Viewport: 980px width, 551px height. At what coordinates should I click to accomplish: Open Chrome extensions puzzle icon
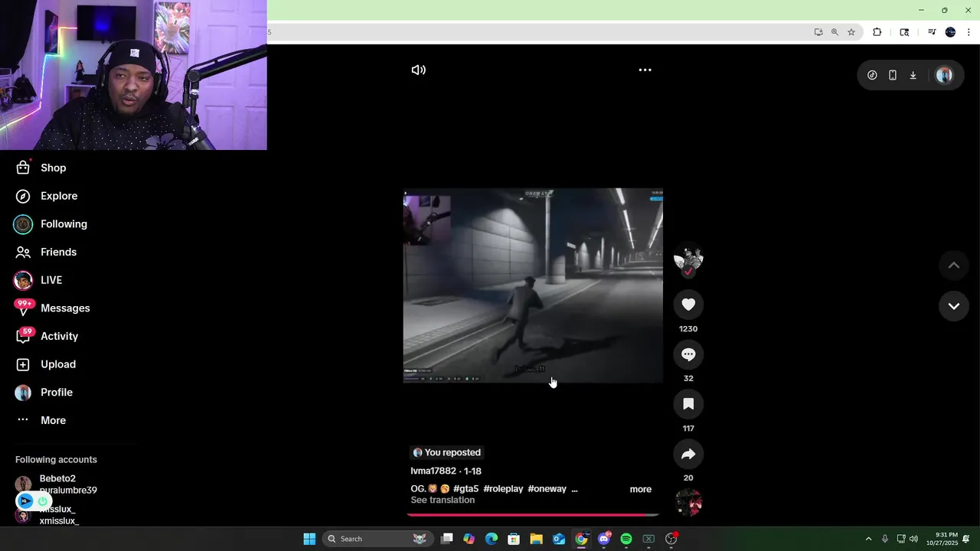coord(877,32)
